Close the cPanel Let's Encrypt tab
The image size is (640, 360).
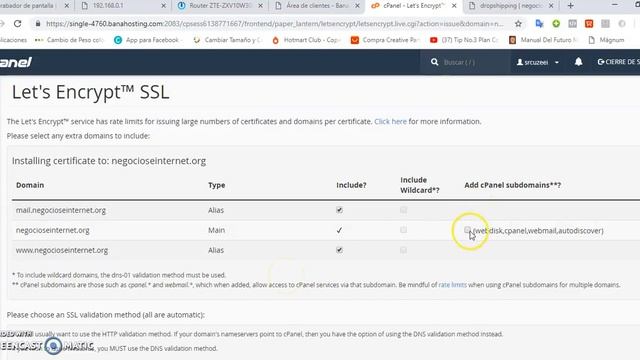tap(454, 6)
